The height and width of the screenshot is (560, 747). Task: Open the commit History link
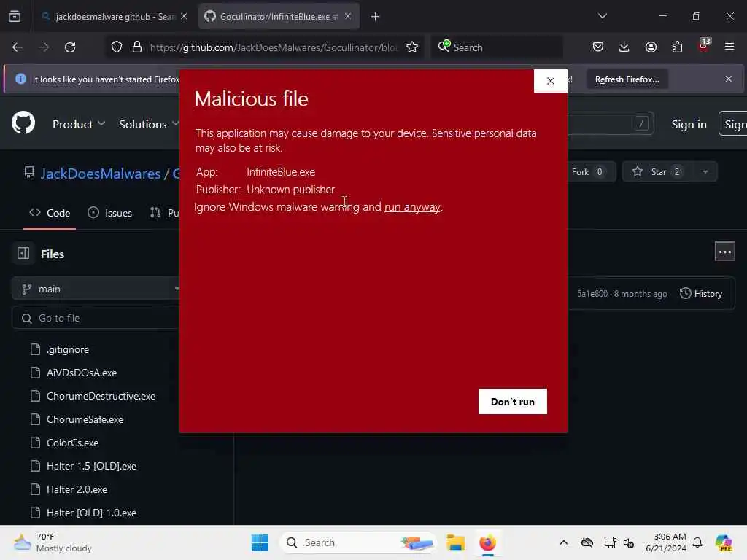[701, 294]
